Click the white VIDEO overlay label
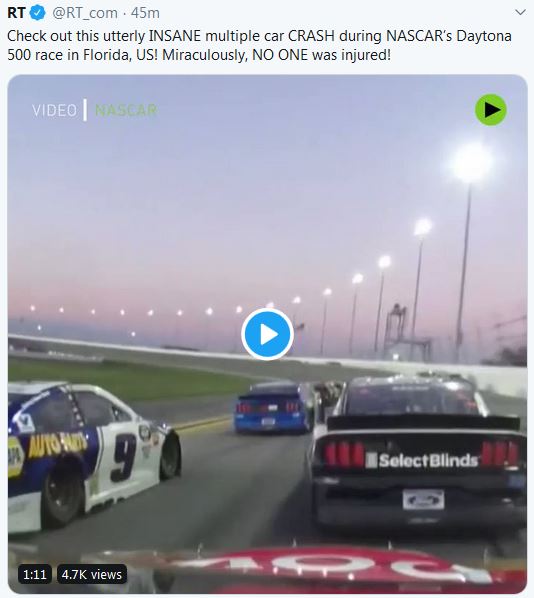The width and height of the screenshot is (534, 598). [55, 111]
